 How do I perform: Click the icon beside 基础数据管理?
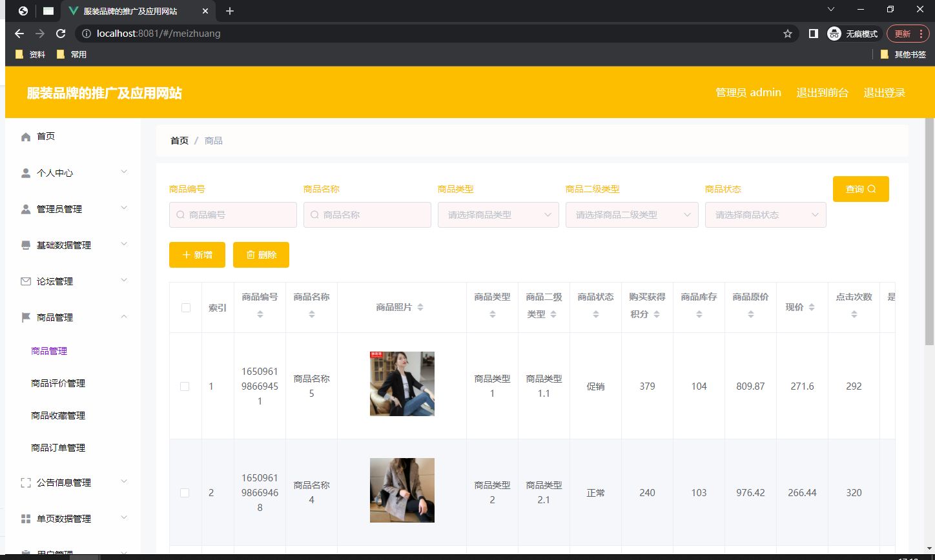(26, 245)
